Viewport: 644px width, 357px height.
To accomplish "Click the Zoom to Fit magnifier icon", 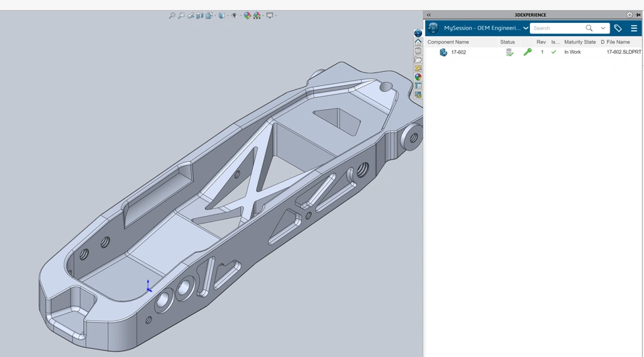I will [172, 15].
